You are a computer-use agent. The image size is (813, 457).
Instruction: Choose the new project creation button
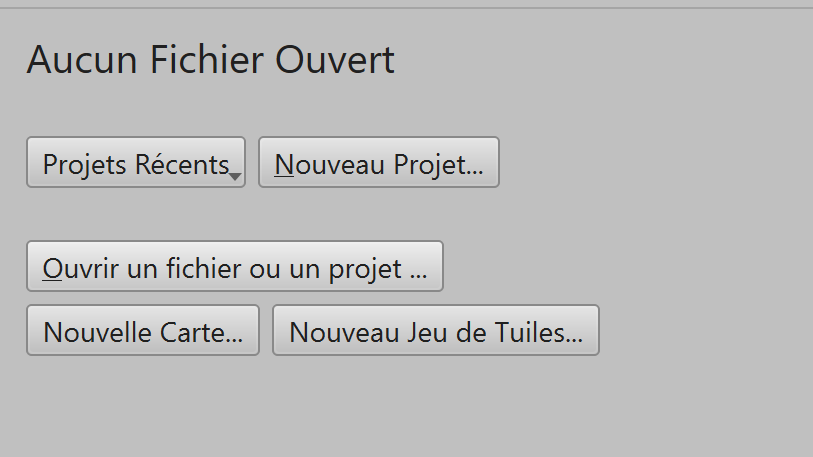pyautogui.click(x=378, y=163)
